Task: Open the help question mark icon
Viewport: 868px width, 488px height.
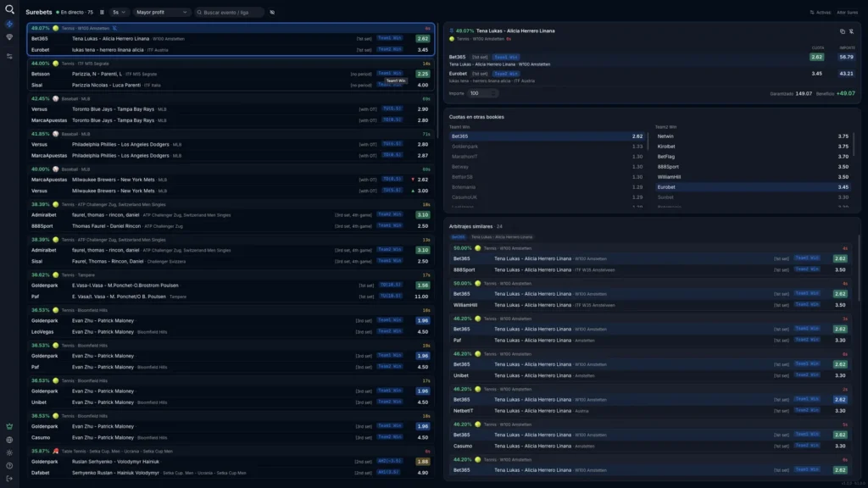Action: (x=9, y=466)
